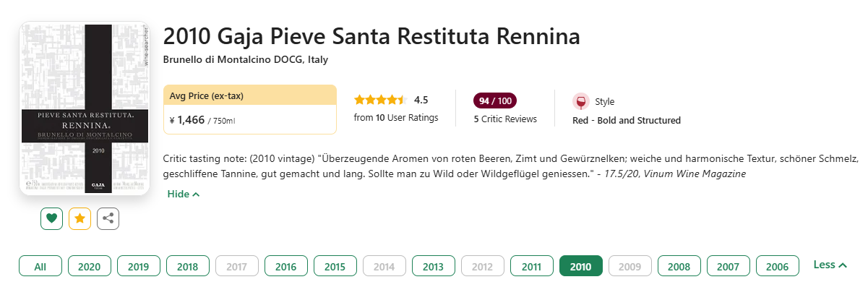Collapse the tasting note with Hide
The width and height of the screenshot is (868, 282).
click(x=184, y=194)
